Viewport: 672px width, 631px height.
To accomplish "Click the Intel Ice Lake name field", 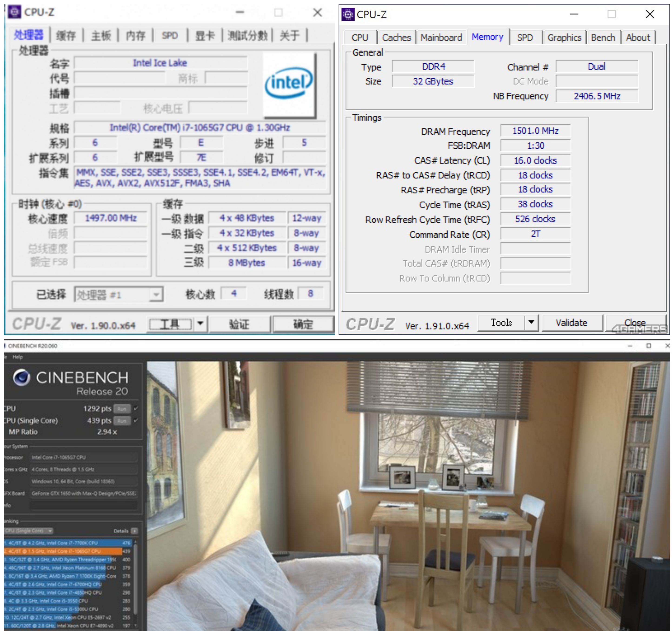I will tap(161, 63).
